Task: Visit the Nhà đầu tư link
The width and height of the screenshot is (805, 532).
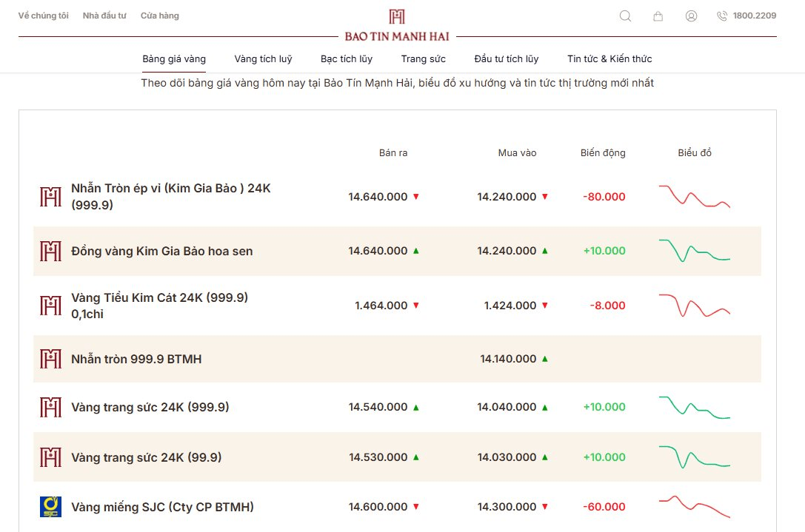Action: click(104, 16)
